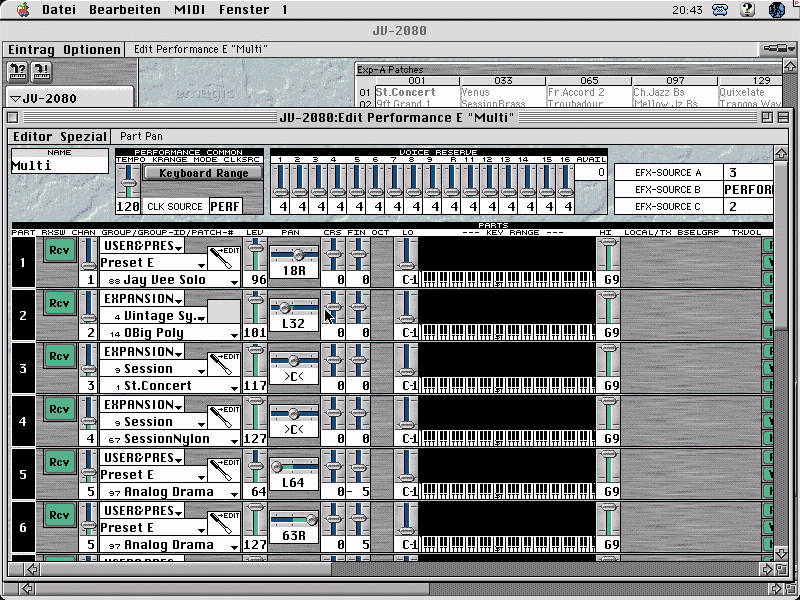Open the Datei menu
The width and height of the screenshot is (800, 600).
click(x=59, y=10)
